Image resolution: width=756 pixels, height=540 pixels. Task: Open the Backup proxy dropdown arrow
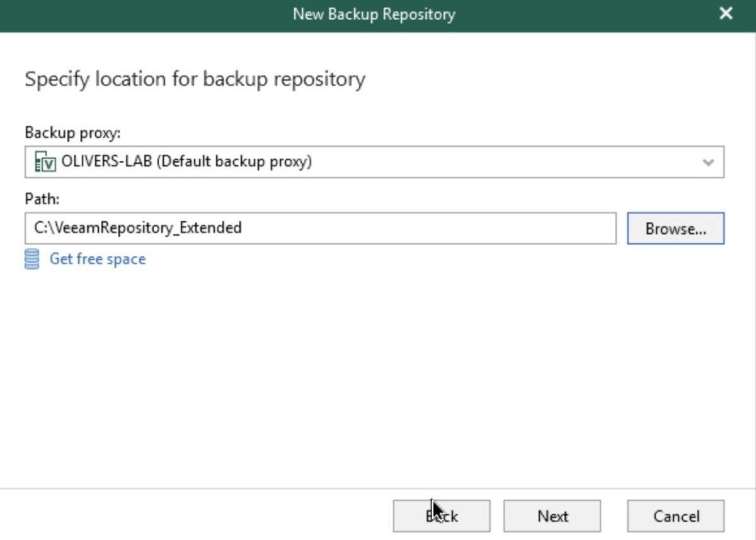coord(708,163)
